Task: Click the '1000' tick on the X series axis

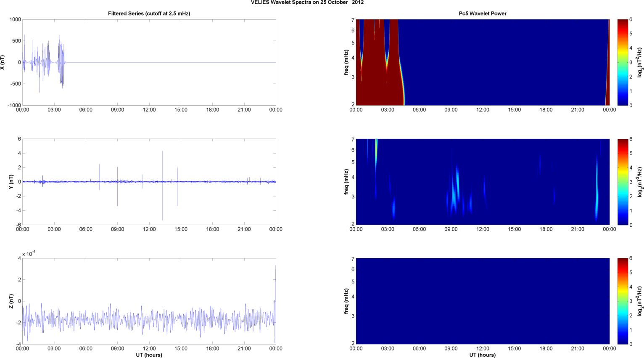Action: [15, 19]
